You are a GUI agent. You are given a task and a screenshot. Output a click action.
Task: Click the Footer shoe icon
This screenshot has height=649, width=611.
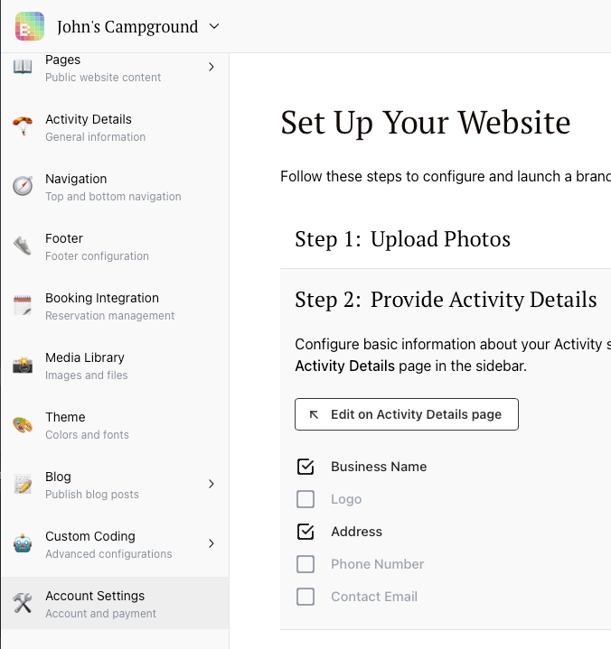[22, 246]
